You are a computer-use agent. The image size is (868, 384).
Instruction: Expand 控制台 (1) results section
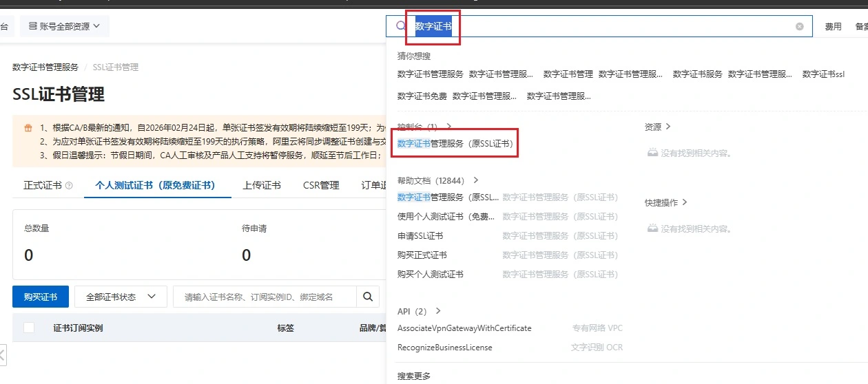tap(449, 127)
